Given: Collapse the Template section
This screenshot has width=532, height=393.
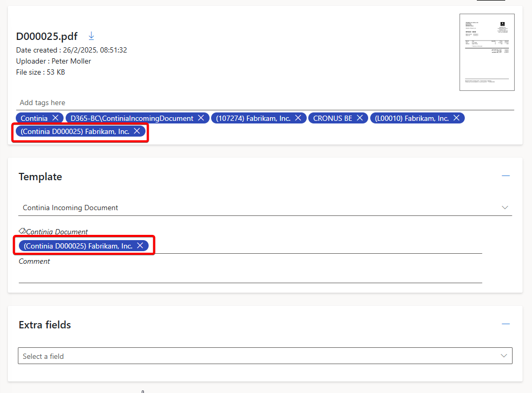Looking at the screenshot, I should tap(506, 176).
